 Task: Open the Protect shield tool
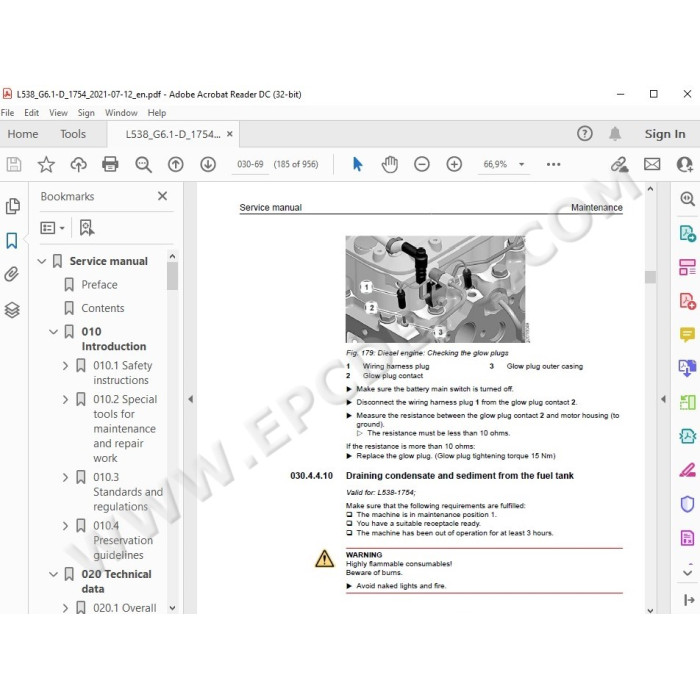688,504
